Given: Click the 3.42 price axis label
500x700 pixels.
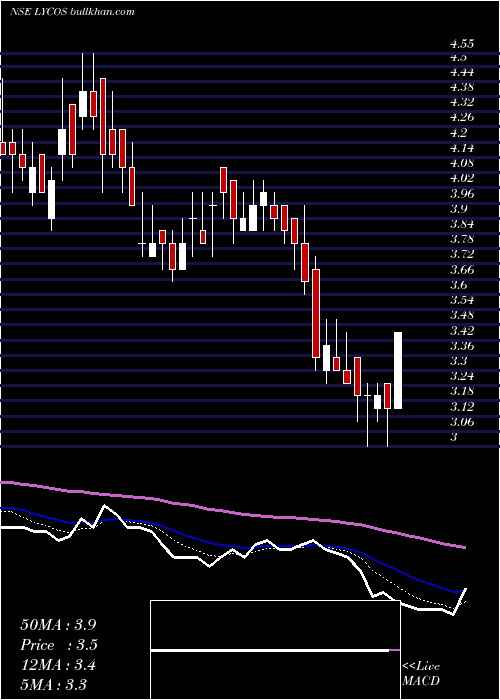Looking at the screenshot, I should (x=462, y=331).
